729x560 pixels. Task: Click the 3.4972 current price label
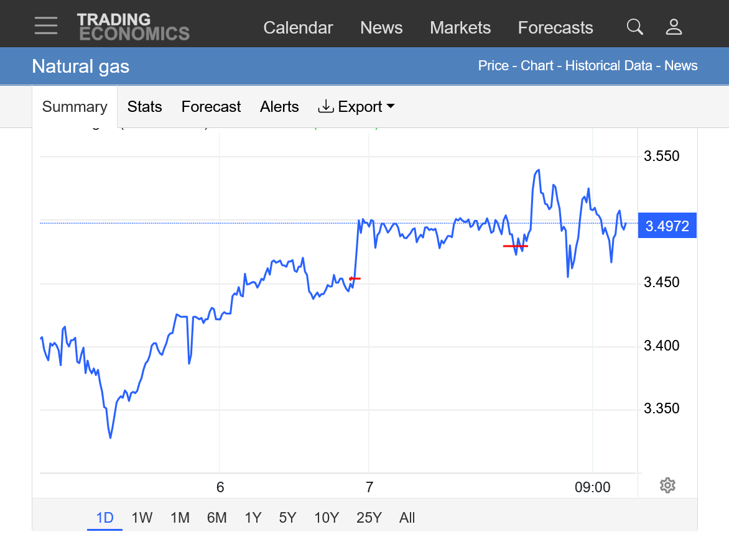[x=667, y=226]
